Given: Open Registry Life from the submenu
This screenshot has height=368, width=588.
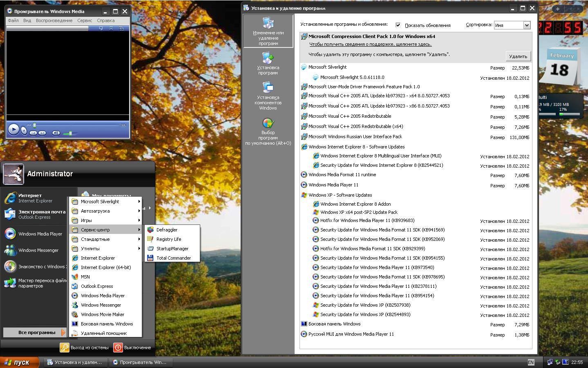Looking at the screenshot, I should click(x=172, y=239).
